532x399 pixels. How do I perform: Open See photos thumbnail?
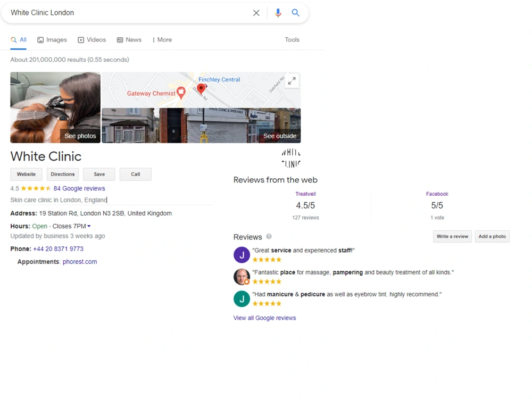55,107
